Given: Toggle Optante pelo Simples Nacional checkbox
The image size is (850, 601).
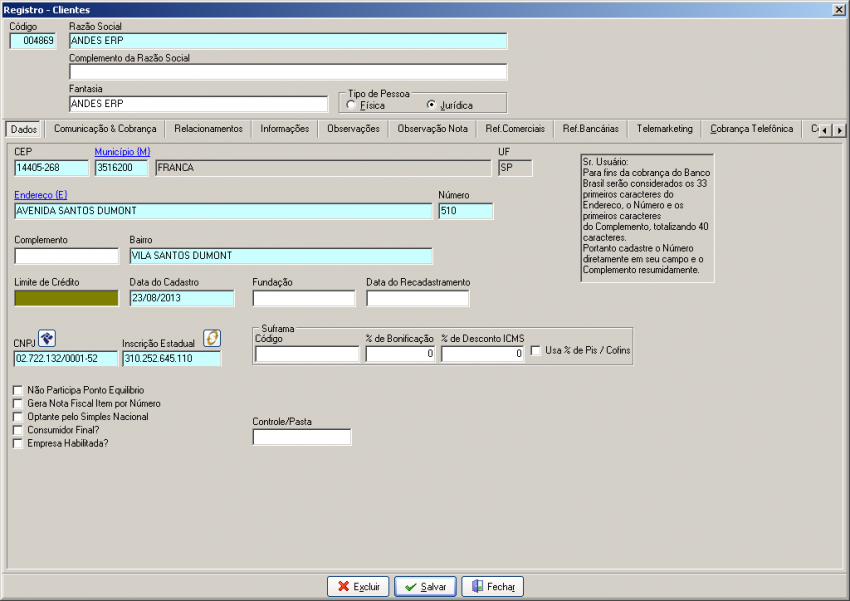Looking at the screenshot, I should (x=18, y=417).
